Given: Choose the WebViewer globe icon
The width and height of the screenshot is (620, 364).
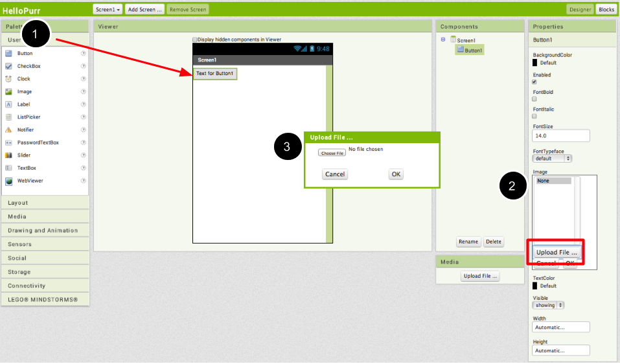Looking at the screenshot, I should [x=9, y=181].
